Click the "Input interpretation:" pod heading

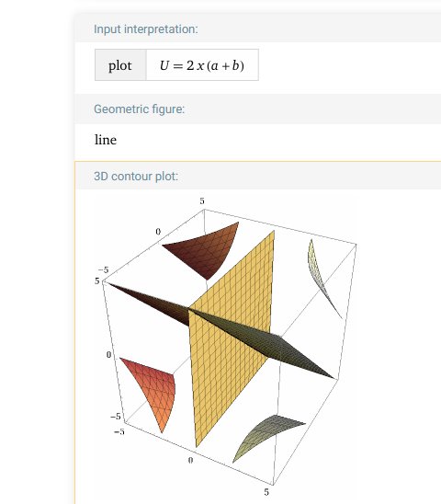click(146, 29)
